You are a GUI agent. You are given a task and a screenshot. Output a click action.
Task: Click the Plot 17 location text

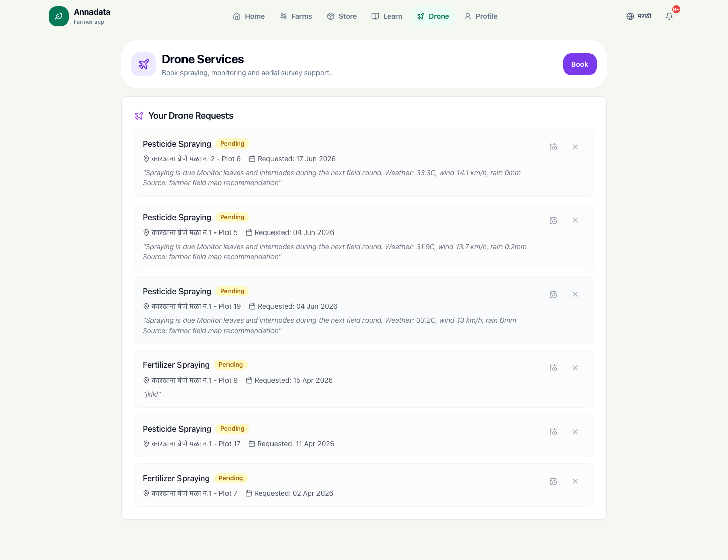coord(196,444)
